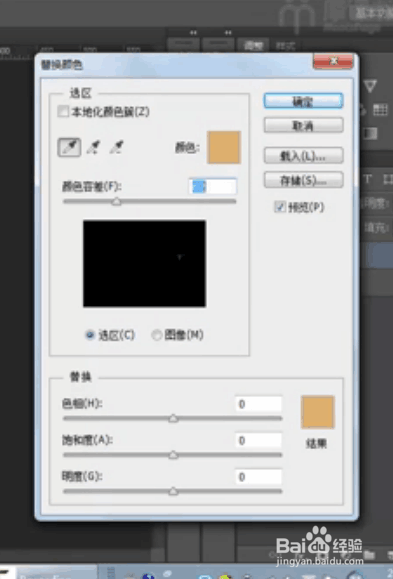
Task: Close the 替换颜色 dialog
Action: pos(333,61)
